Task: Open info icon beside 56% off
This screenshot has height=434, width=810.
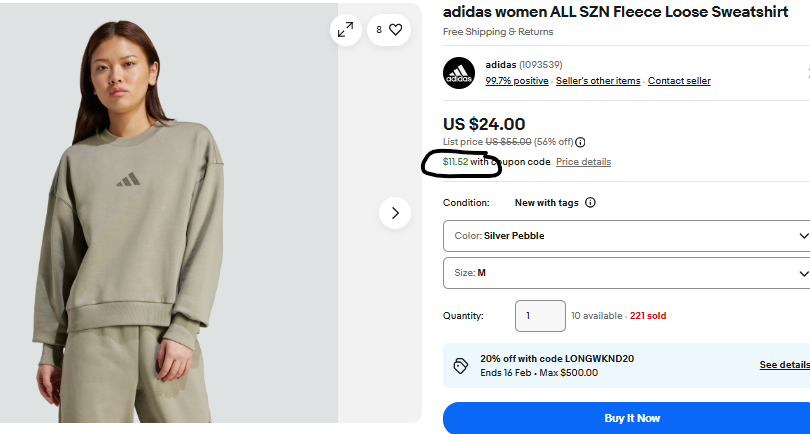Action: pyautogui.click(x=580, y=142)
